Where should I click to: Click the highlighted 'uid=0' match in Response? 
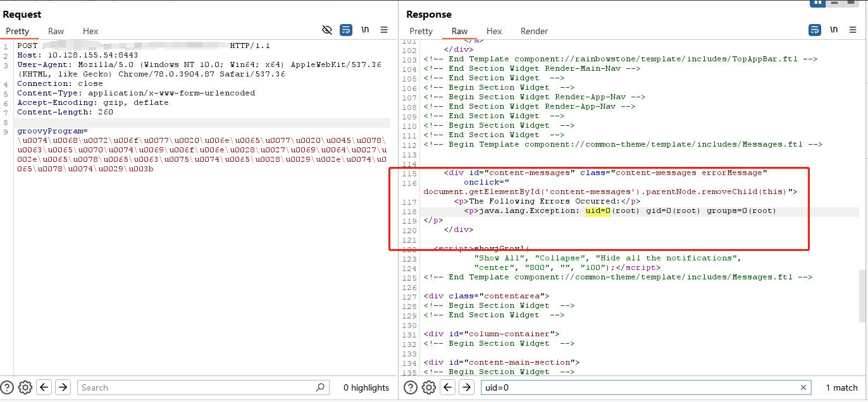click(x=597, y=210)
